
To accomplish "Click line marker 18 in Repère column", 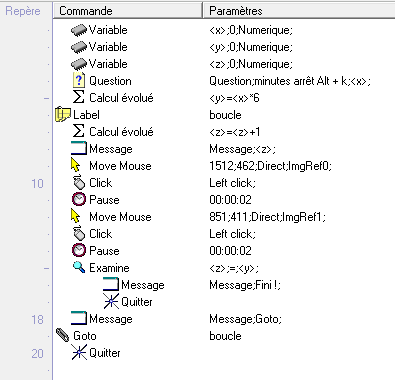I will [37, 320].
